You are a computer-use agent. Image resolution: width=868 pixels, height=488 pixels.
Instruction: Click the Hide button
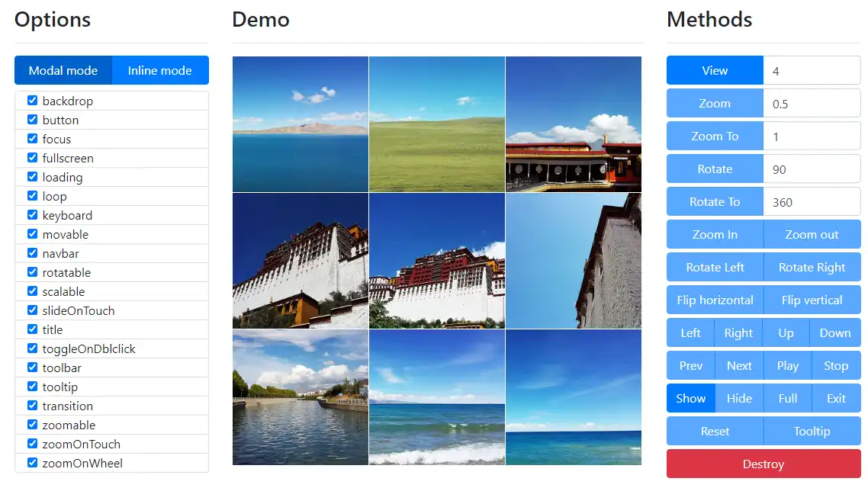tap(740, 398)
